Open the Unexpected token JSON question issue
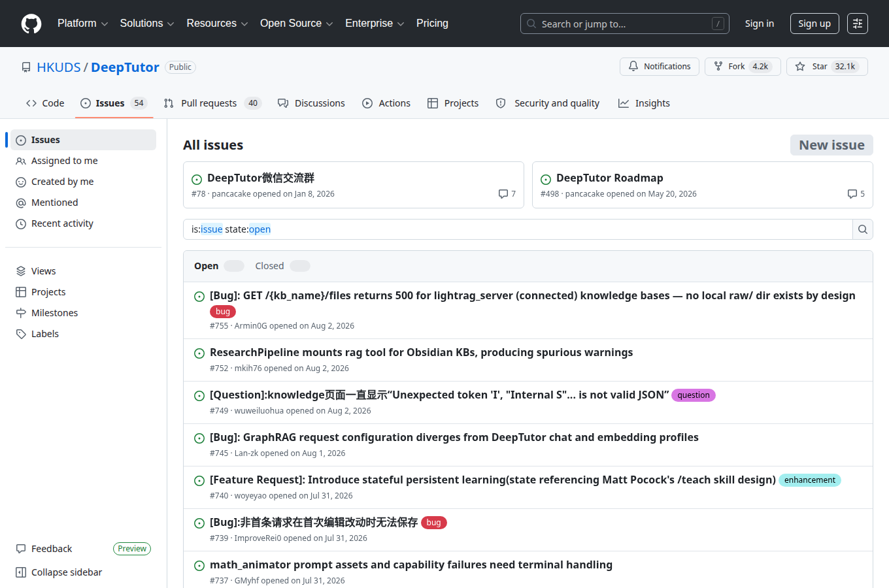The image size is (889, 588). (439, 395)
